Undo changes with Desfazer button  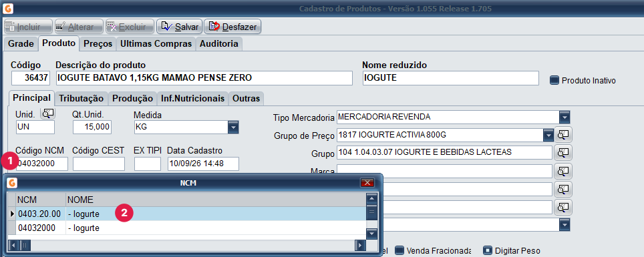pos(232,27)
